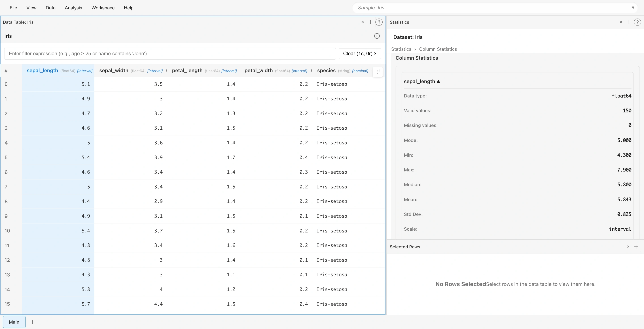Create a new workspace tab beside Main

coord(32,322)
